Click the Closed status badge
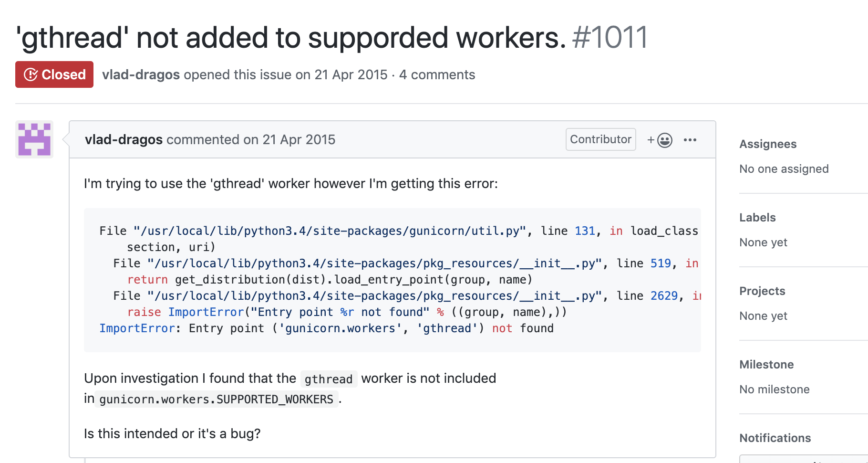 [54, 74]
